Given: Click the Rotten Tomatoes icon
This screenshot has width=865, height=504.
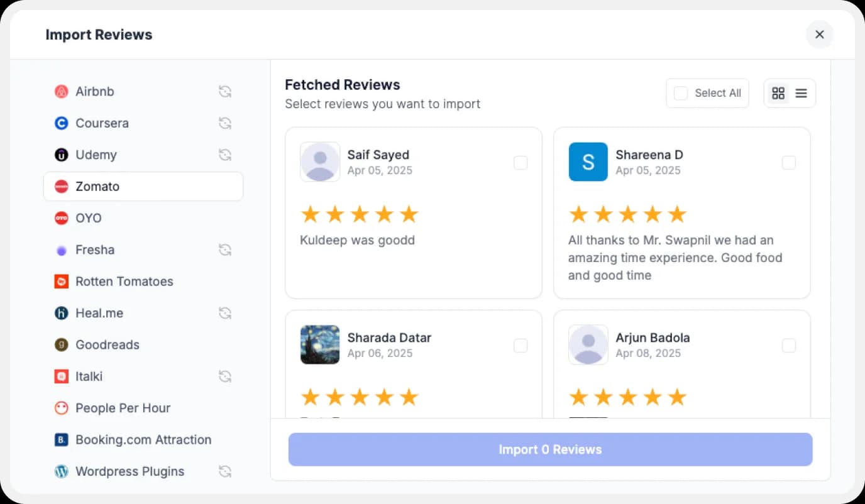Looking at the screenshot, I should click(61, 282).
